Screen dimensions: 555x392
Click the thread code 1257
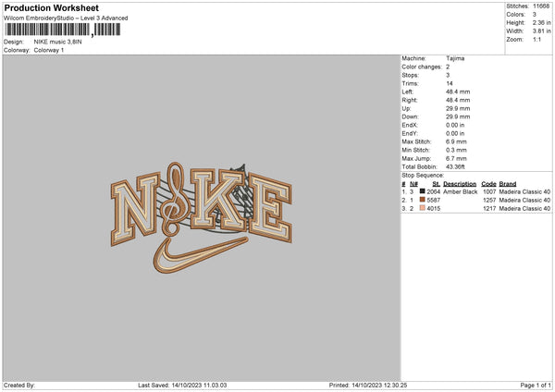point(489,201)
